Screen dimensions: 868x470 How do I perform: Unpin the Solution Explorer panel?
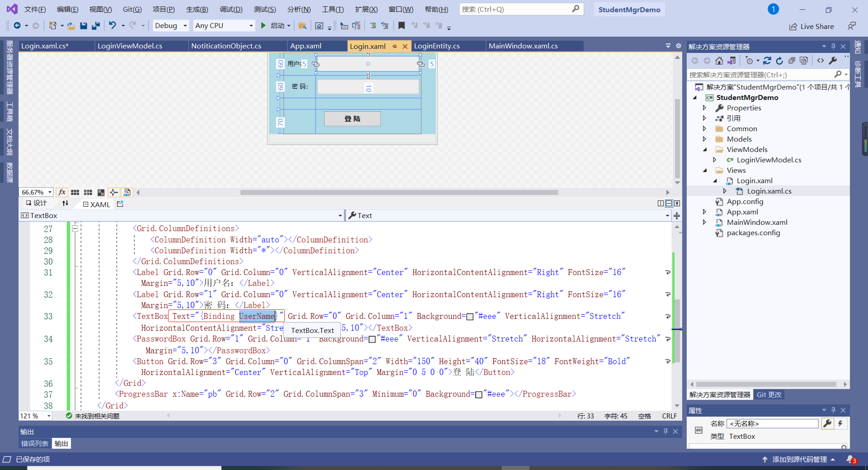click(x=833, y=46)
